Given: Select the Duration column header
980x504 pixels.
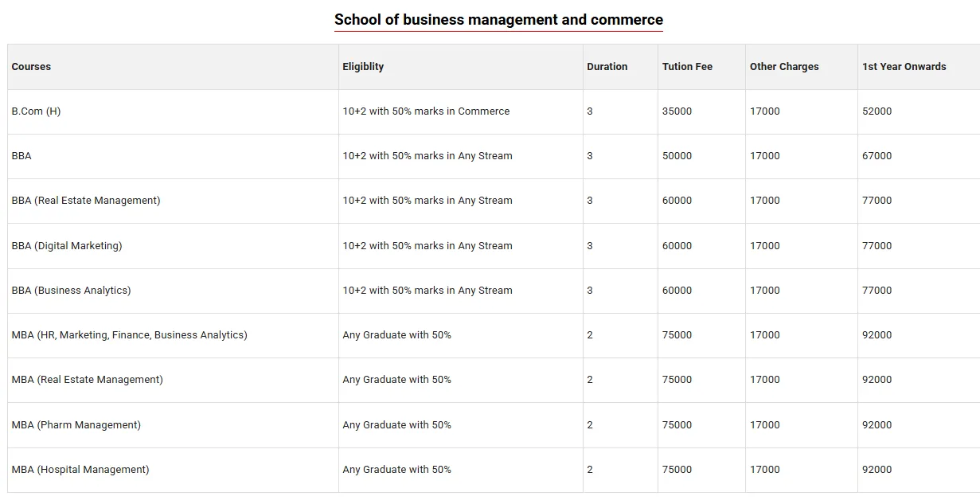Looking at the screenshot, I should click(607, 67).
